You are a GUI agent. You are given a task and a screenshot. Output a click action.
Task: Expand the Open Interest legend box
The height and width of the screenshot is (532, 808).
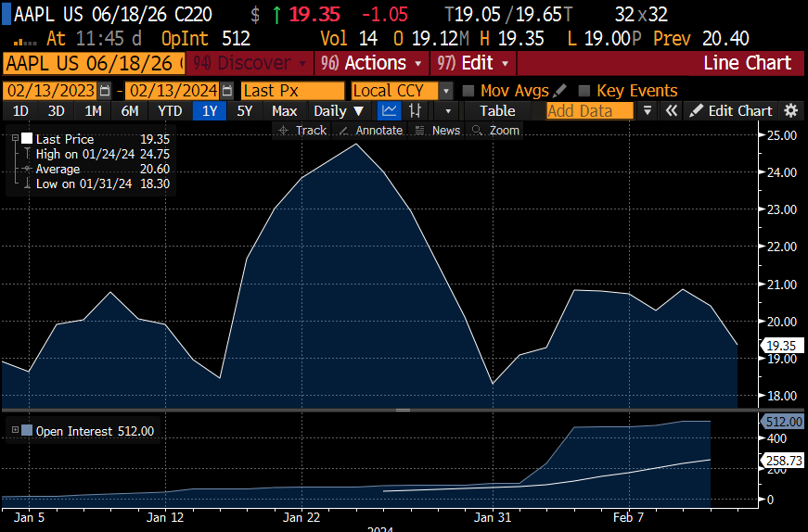click(x=15, y=430)
